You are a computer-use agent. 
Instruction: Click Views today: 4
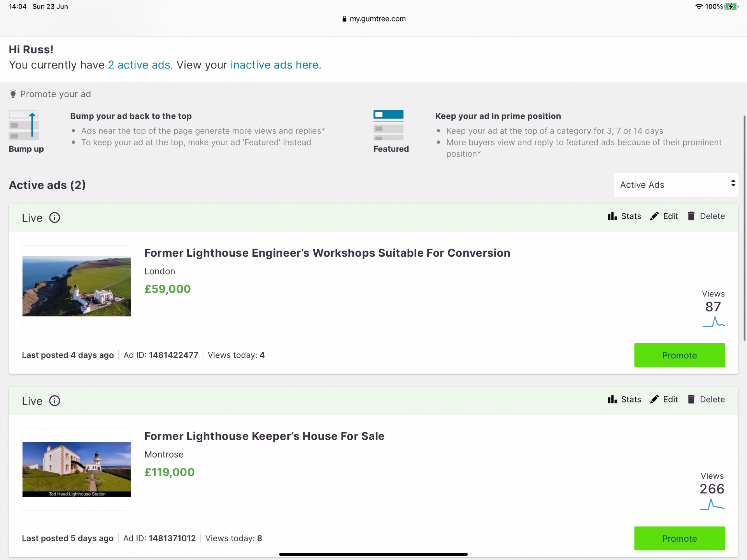pyautogui.click(x=236, y=355)
